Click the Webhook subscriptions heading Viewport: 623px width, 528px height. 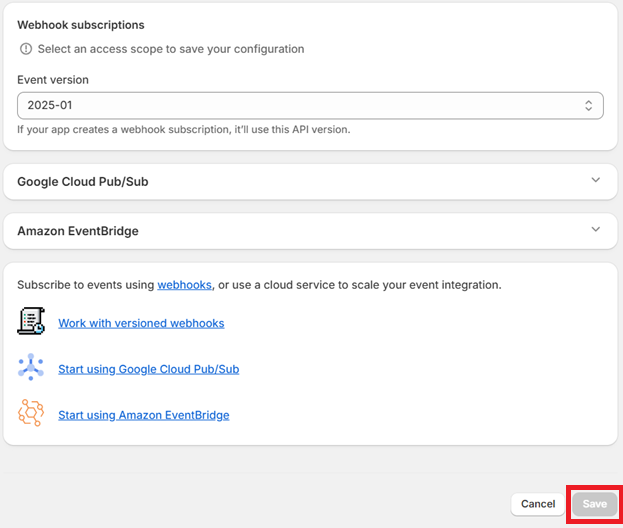[81, 25]
